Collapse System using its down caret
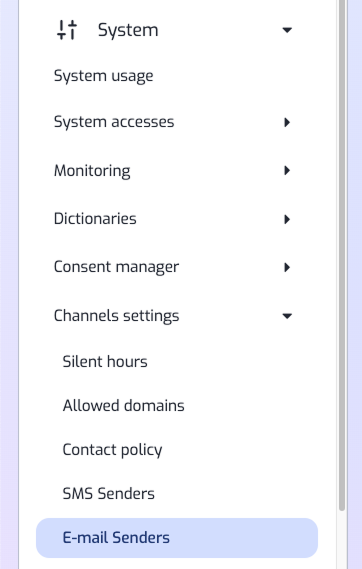The height and width of the screenshot is (569, 362). [287, 30]
